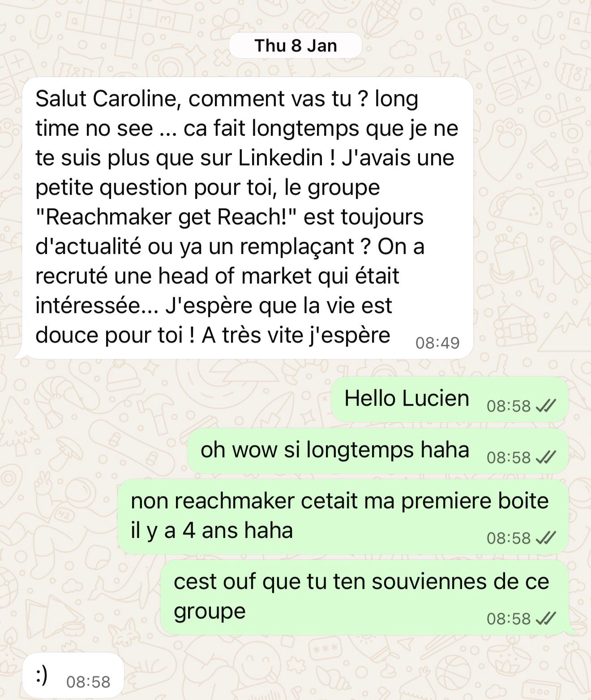Screen dimensions: 591x700
Task: Tap the "Hello Lucien" message bubble
Action: [450, 399]
